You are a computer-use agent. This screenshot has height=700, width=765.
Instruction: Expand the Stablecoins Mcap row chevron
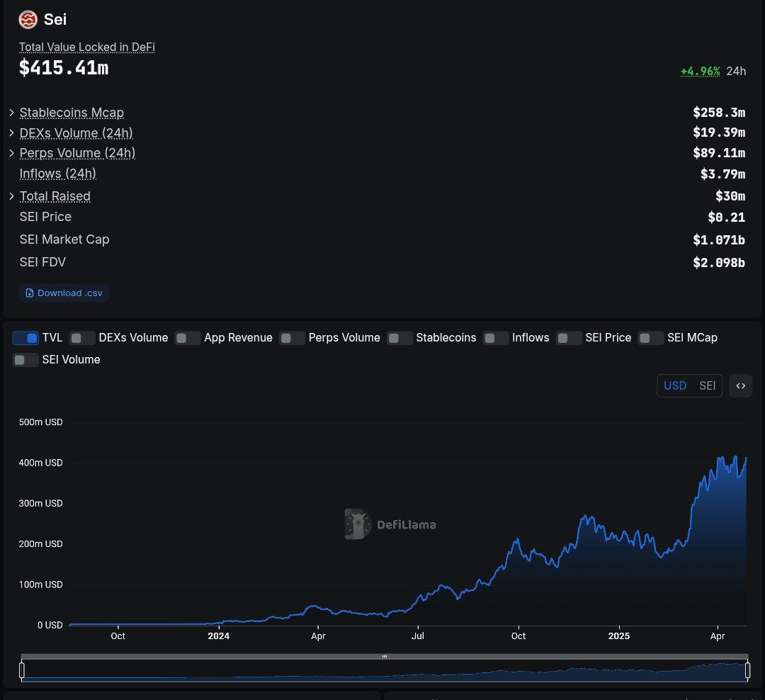(x=12, y=112)
